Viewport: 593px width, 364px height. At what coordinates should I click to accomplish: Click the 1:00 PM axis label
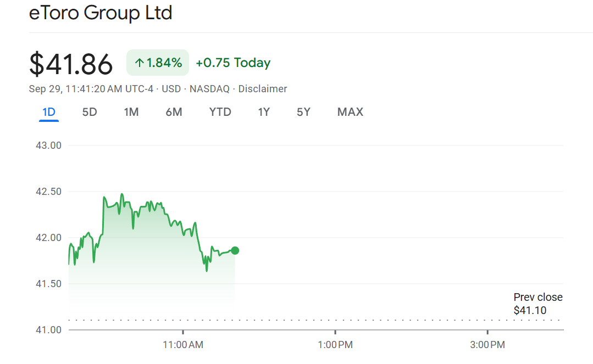coord(335,345)
